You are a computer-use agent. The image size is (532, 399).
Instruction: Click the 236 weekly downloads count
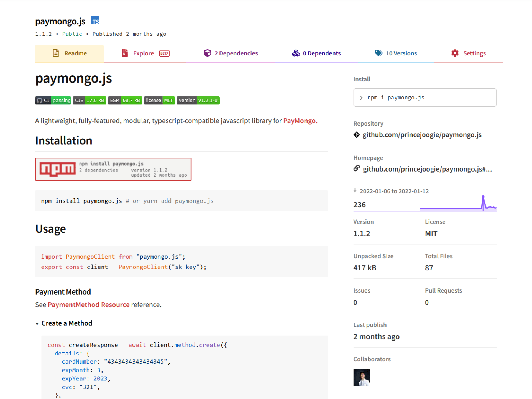[359, 205]
